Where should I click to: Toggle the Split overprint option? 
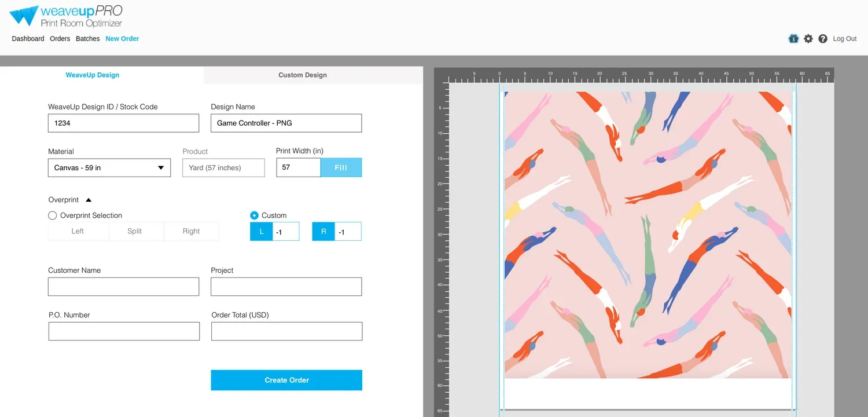136,231
